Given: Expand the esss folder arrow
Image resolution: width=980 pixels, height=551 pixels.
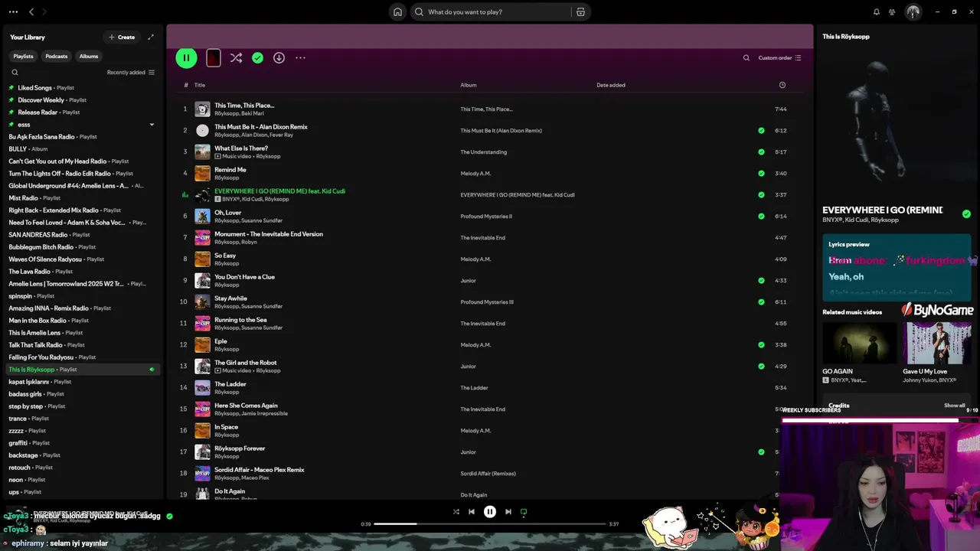Looking at the screenshot, I should 152,125.
